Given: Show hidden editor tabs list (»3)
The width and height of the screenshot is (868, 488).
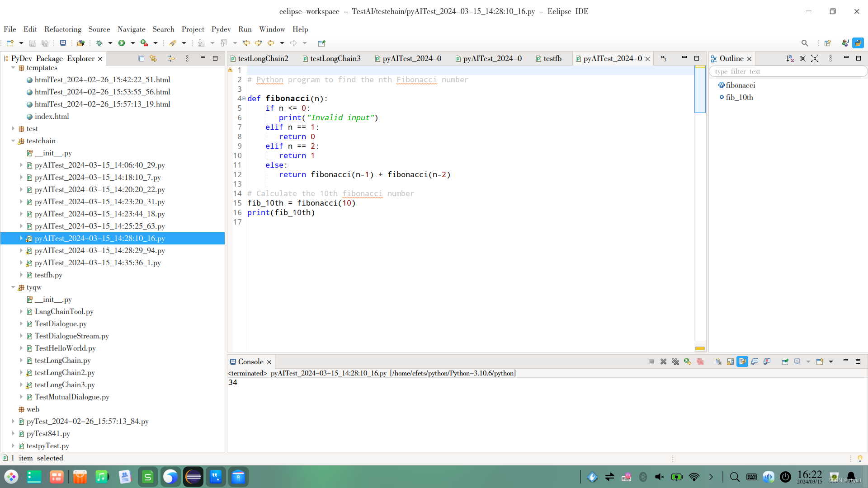Looking at the screenshot, I should (x=664, y=58).
